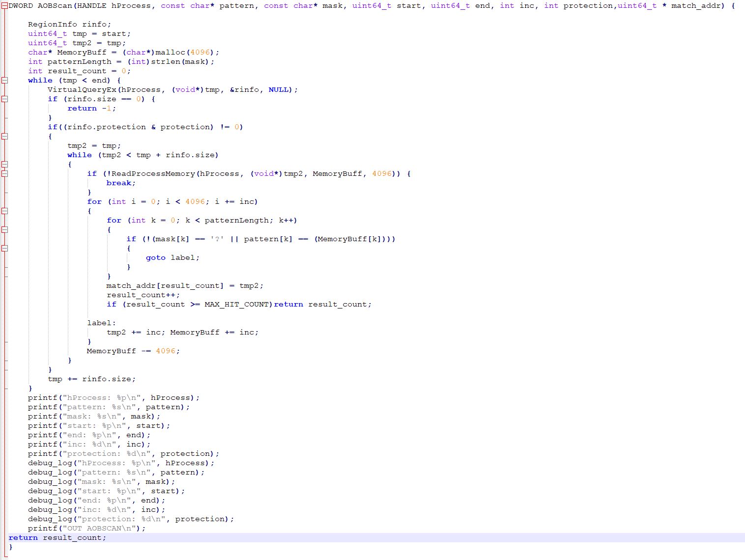The width and height of the screenshot is (745, 560).
Task: Click printf "OUT AOBSCAN\n" line
Action: tap(86, 529)
